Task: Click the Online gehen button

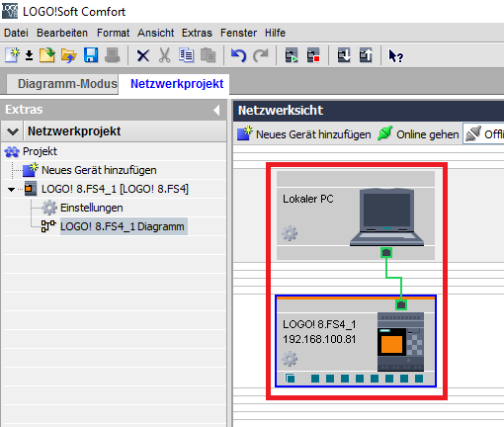Action: 418,134
